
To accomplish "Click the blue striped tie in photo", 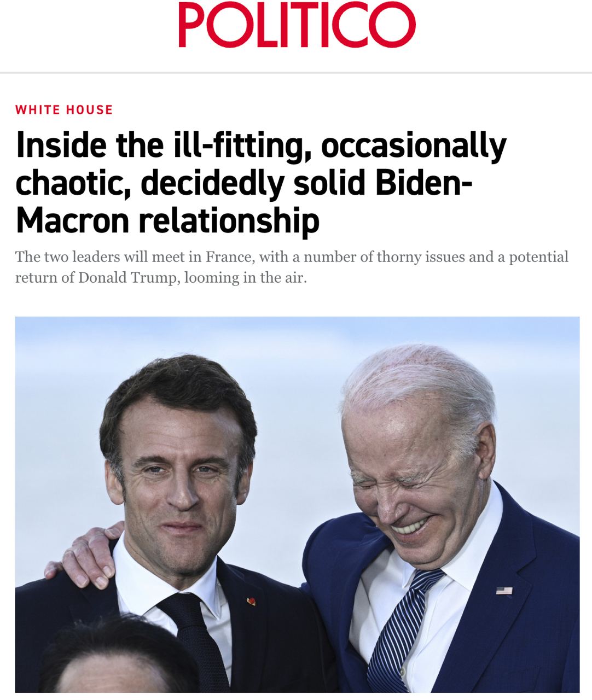I will pyautogui.click(x=402, y=629).
